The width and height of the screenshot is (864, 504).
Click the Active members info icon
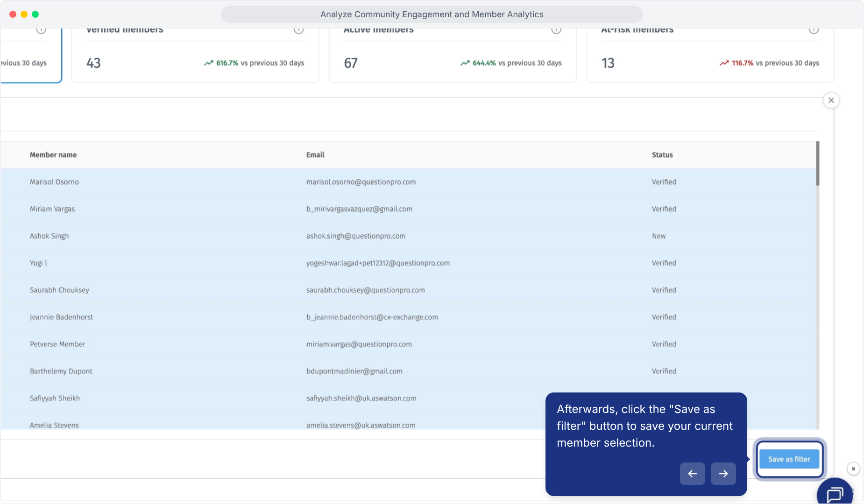click(556, 30)
